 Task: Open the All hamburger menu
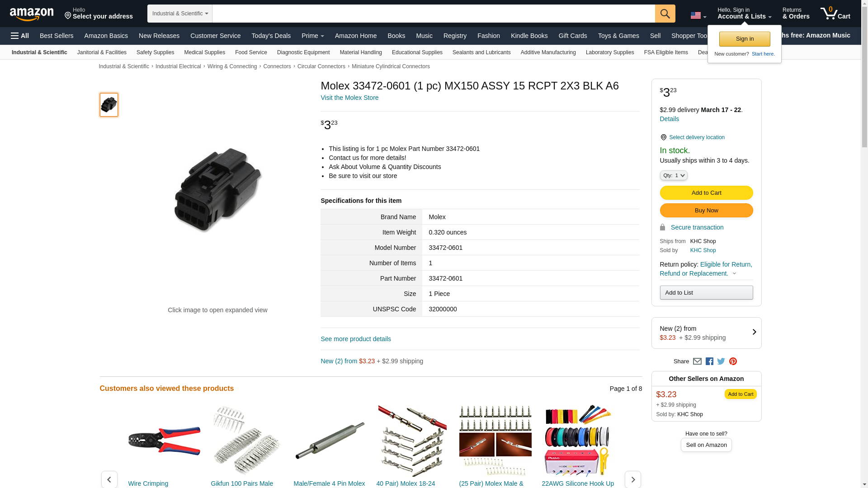coord(20,36)
